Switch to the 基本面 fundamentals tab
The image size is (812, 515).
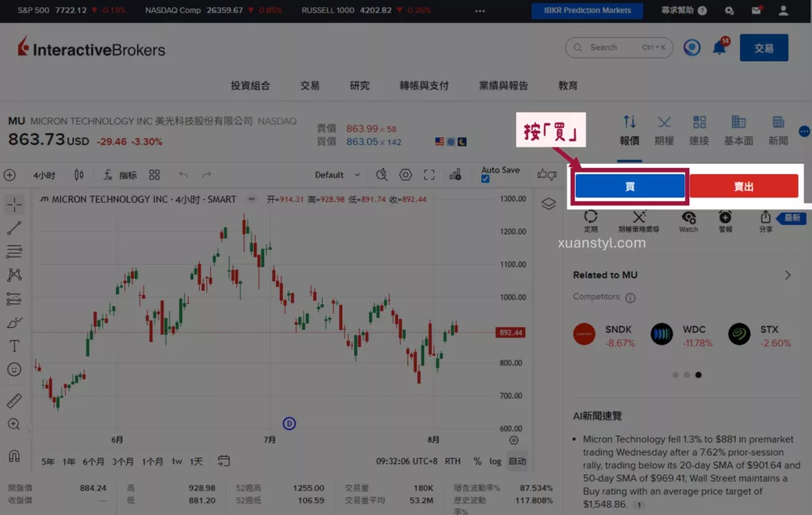738,131
